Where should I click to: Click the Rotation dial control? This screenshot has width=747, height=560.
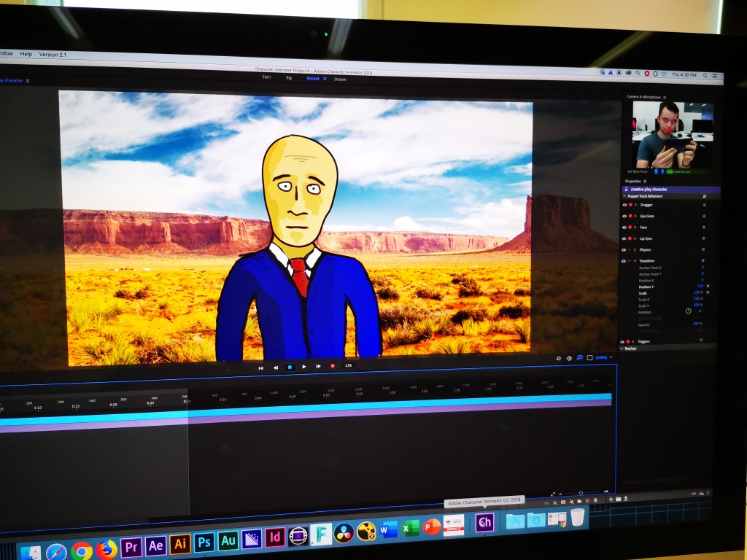click(688, 311)
